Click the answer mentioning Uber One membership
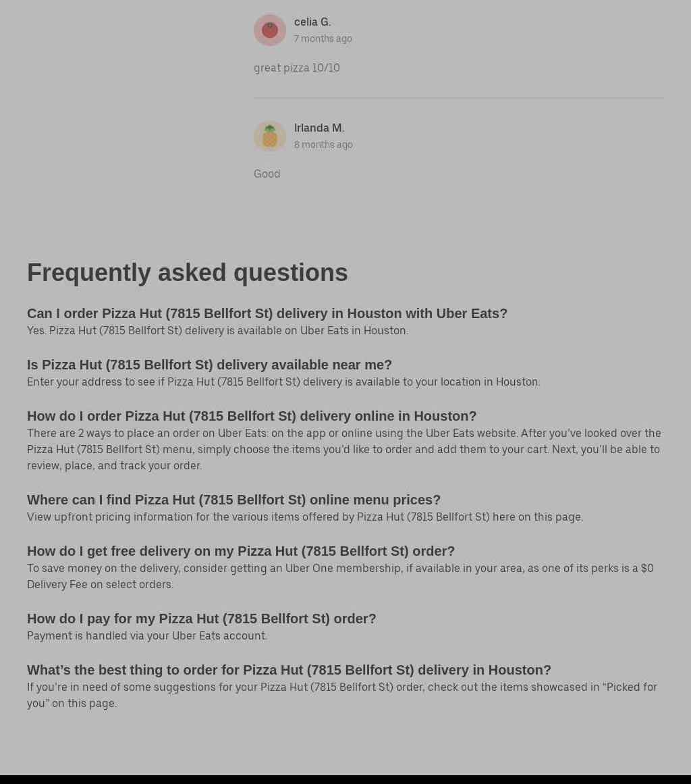This screenshot has width=691, height=784. (x=340, y=576)
